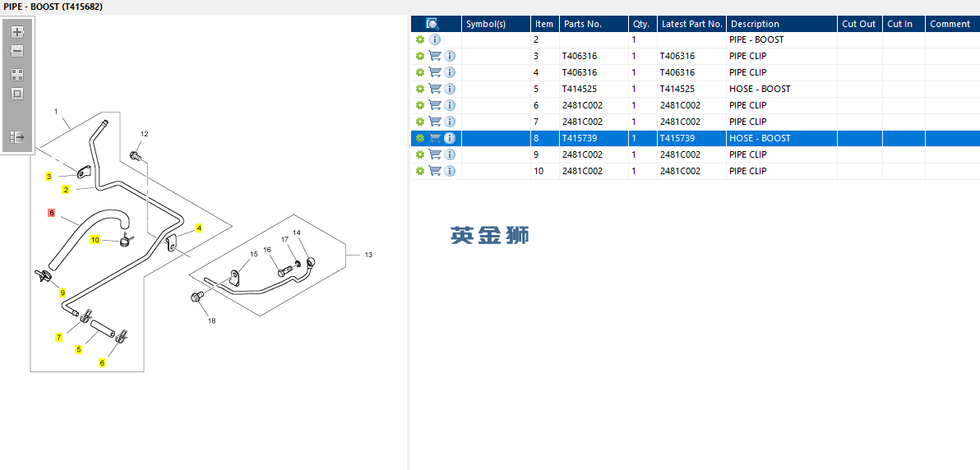Image resolution: width=980 pixels, height=470 pixels.
Task: Click callout number 15 in the diagram
Action: coord(254,255)
